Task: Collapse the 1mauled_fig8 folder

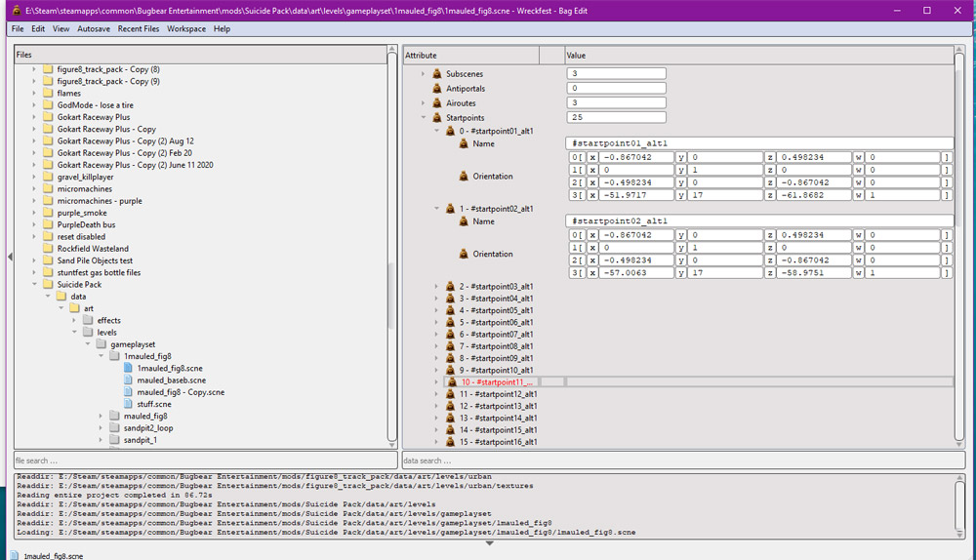Action: 101,356
